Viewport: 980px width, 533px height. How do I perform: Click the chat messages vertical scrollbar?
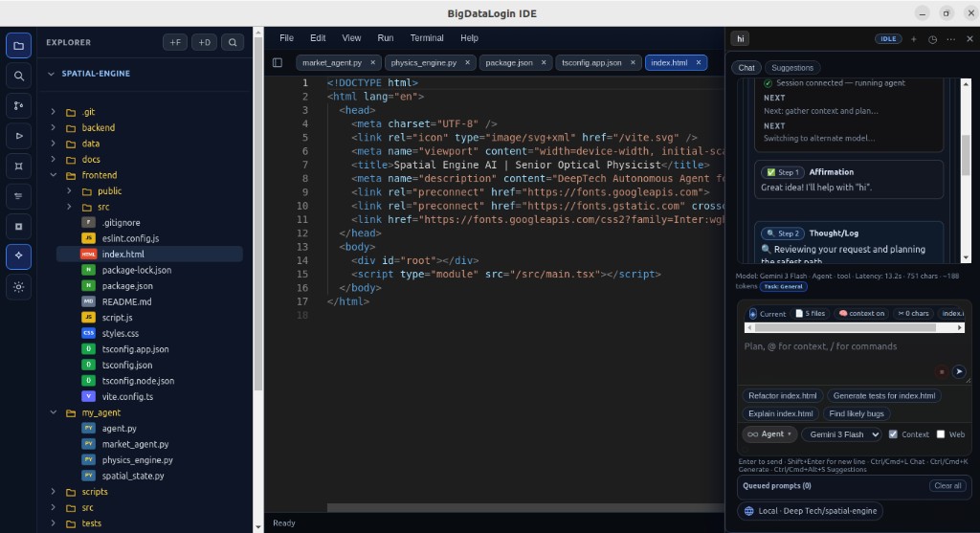pyautogui.click(x=966, y=170)
